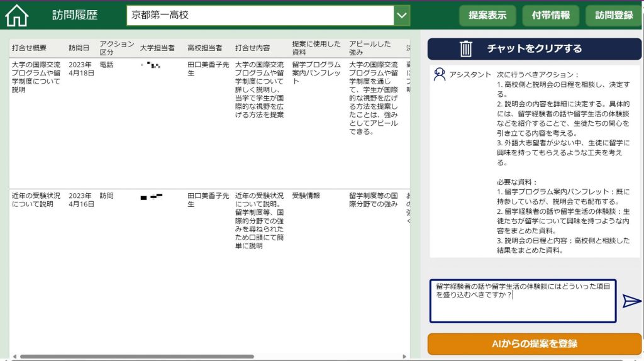644x361 pixels.
Task: Focus the chat message input box
Action: tap(522, 301)
